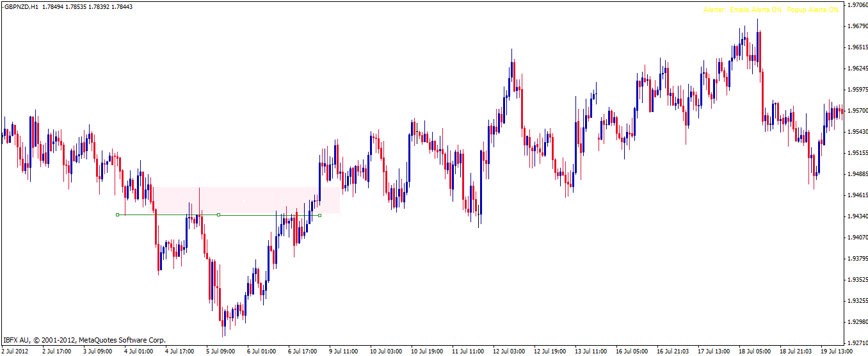Click the 6 Jul 17:00 time label
The image size is (868, 356).
pyautogui.click(x=303, y=351)
